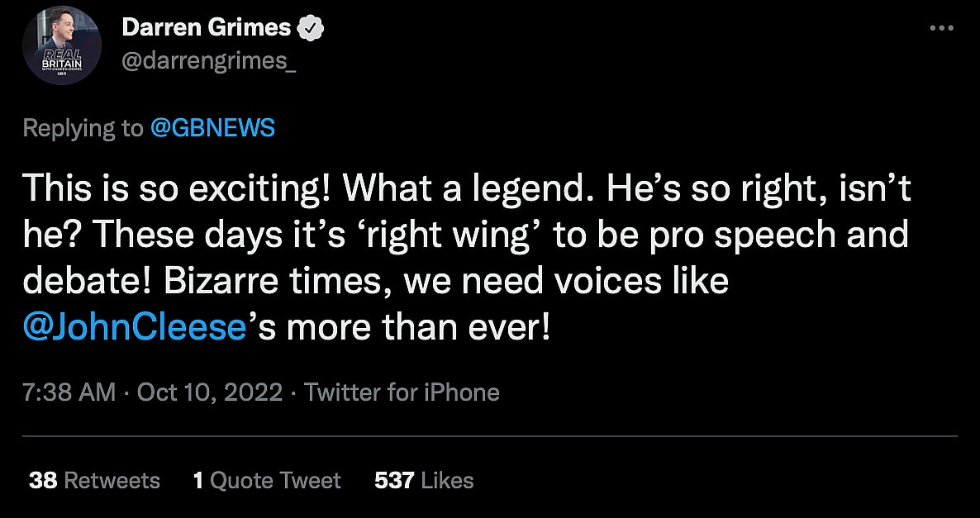
Task: Click the 'Twitter for iPhone' source label
Action: point(402,392)
